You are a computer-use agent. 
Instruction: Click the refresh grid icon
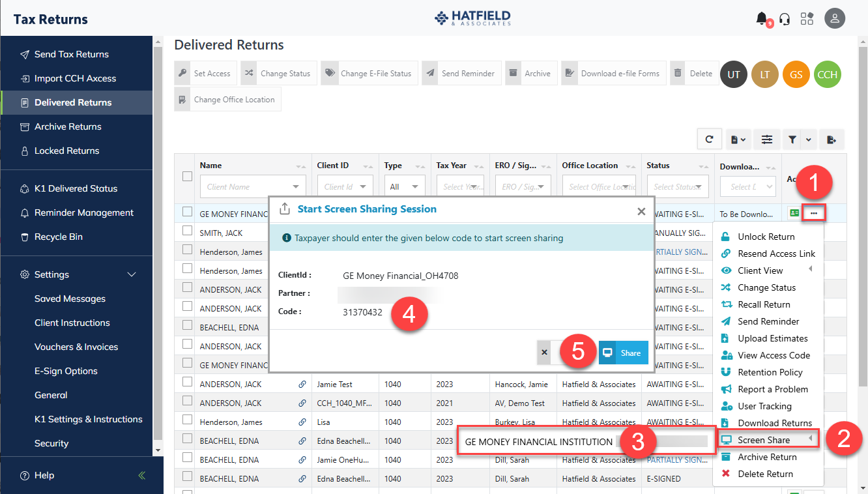[x=709, y=139]
